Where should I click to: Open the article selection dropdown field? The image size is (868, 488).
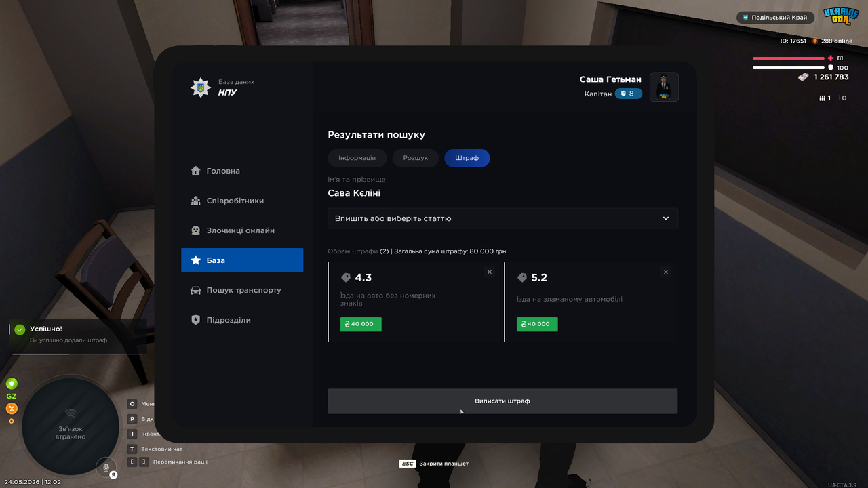pyautogui.click(x=502, y=218)
